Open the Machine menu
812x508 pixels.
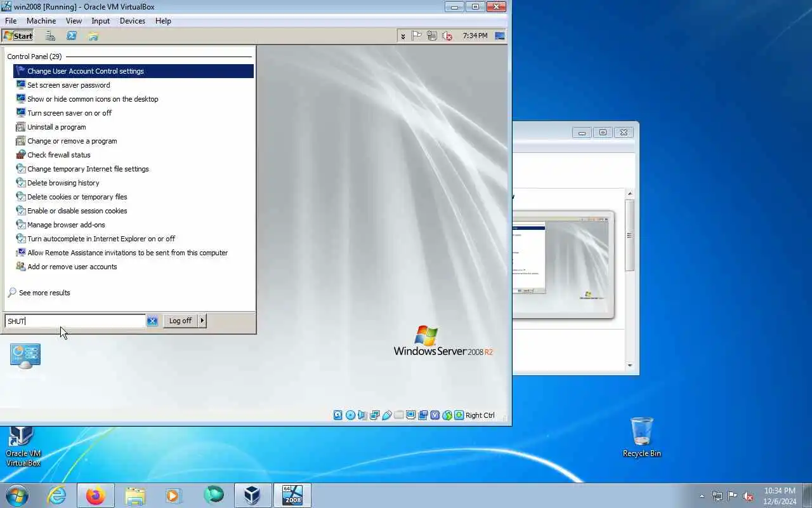click(x=41, y=21)
